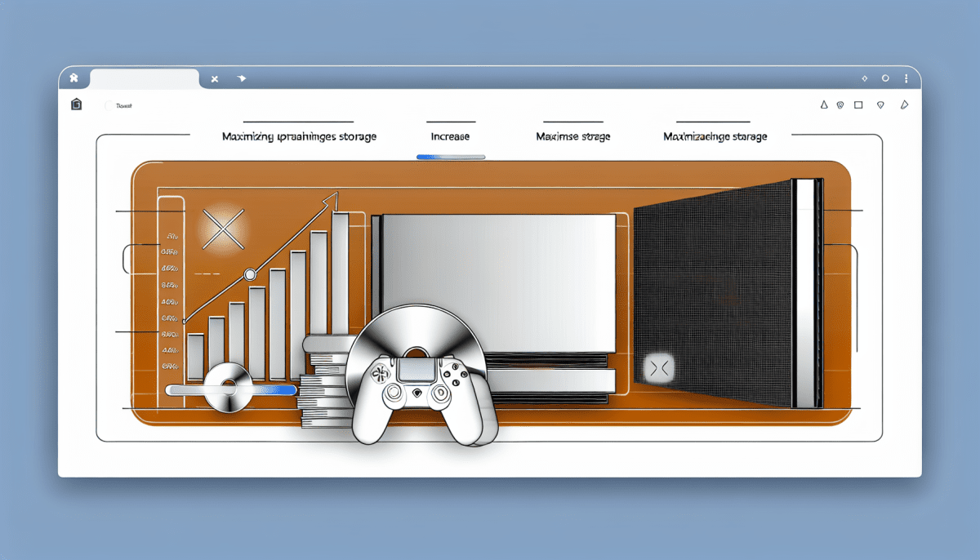Close the current browser tab
The image size is (980, 560).
(x=214, y=79)
